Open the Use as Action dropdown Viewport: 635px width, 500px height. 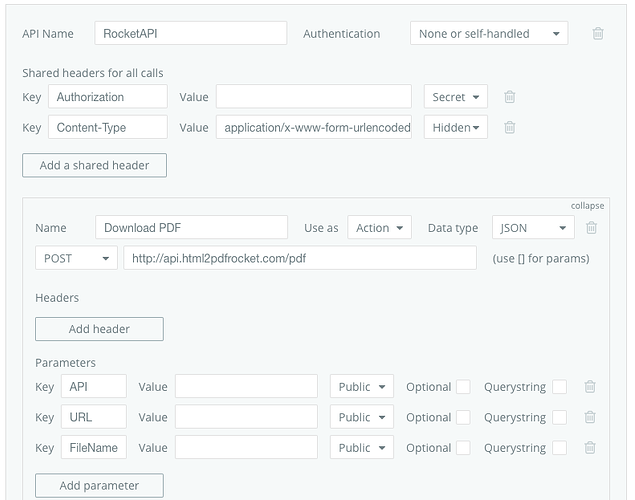tap(379, 228)
